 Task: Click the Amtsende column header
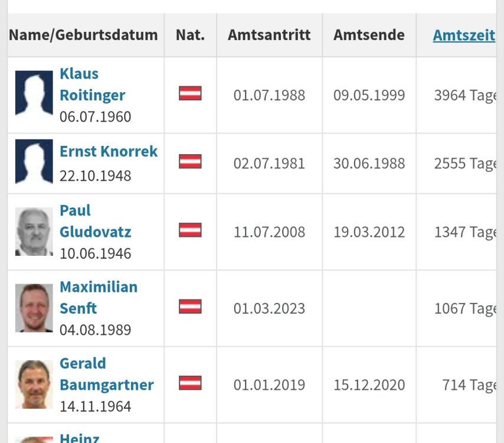click(369, 35)
